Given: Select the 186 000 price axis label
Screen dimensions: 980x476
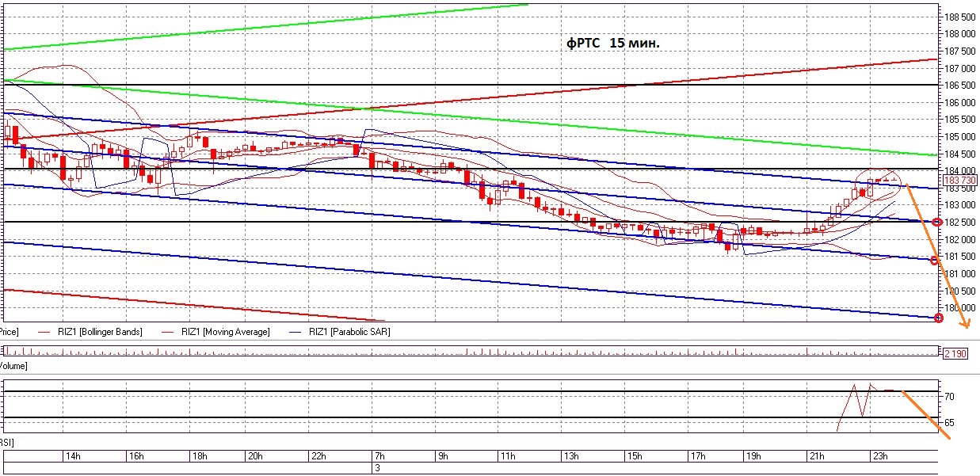Looking at the screenshot, I should tap(959, 102).
